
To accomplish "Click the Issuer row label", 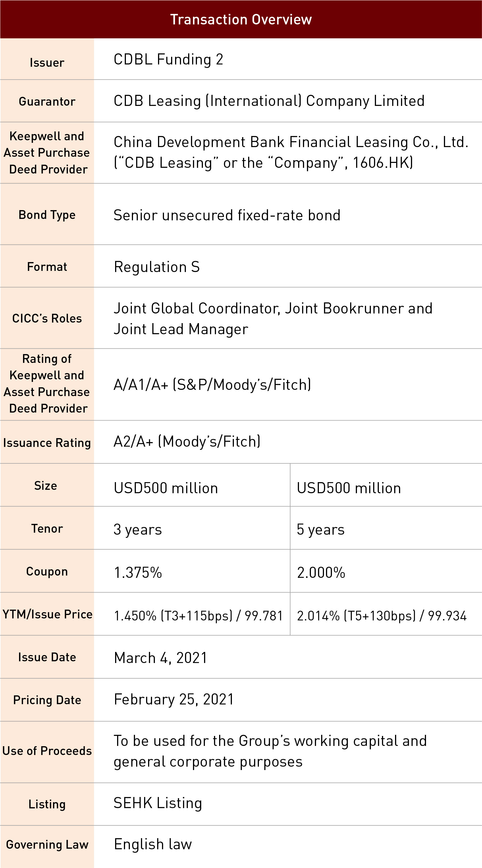I will click(x=47, y=63).
